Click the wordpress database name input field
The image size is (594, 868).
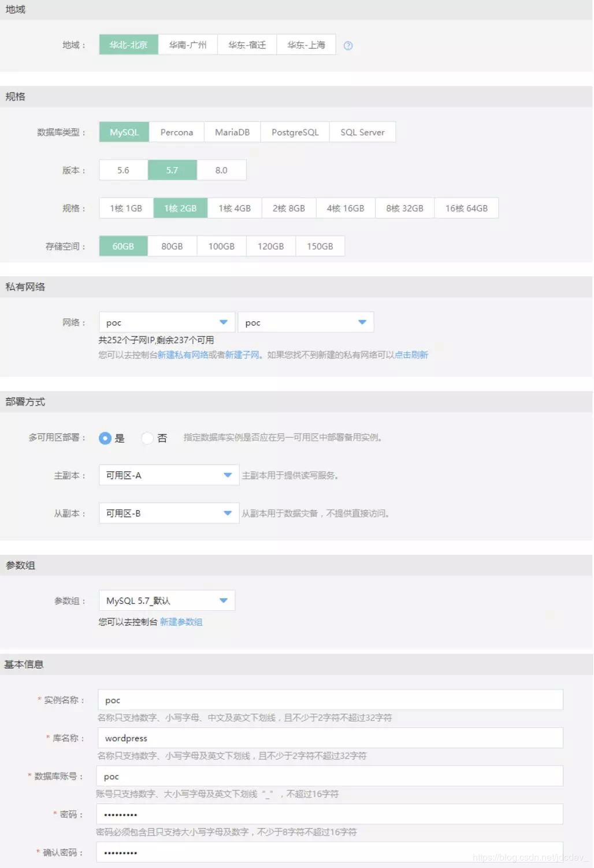point(331,737)
